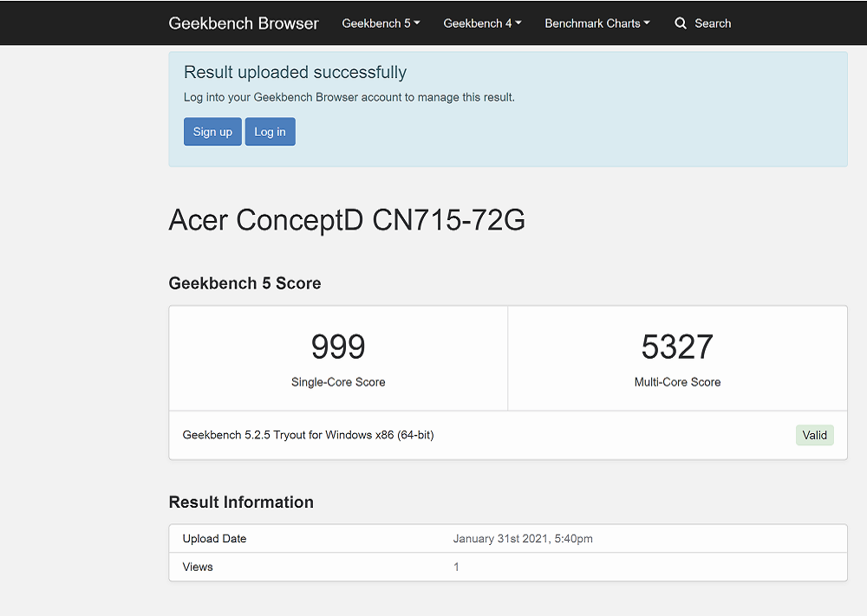
Task: Click the Result Information section heading
Action: pos(241,502)
